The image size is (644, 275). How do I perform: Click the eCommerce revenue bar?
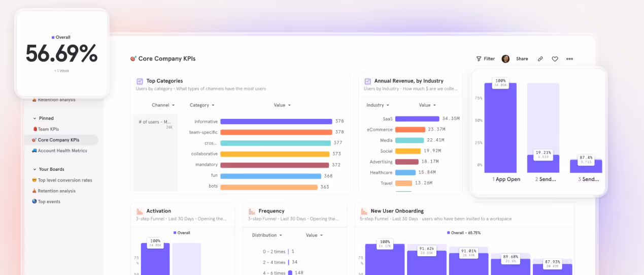click(411, 130)
